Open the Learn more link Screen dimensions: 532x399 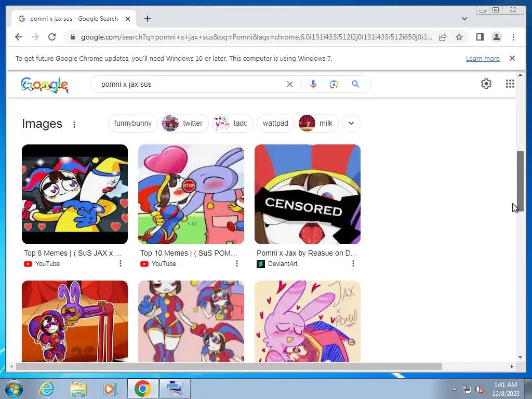[483, 58]
